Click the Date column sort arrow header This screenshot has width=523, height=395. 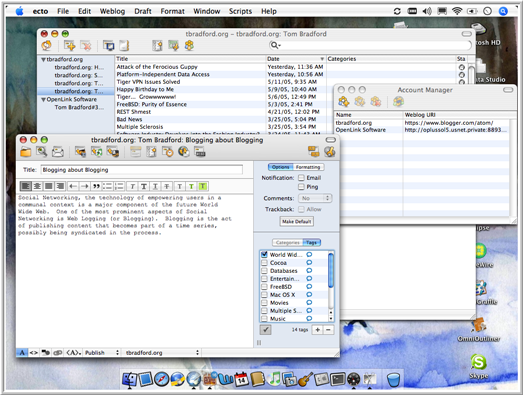pos(322,59)
